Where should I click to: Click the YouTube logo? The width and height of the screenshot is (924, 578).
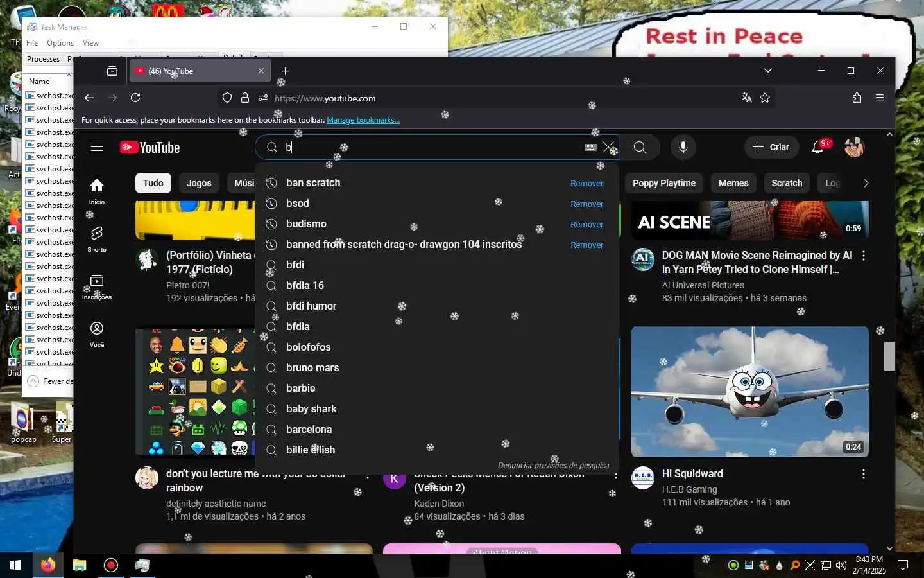[x=150, y=147]
